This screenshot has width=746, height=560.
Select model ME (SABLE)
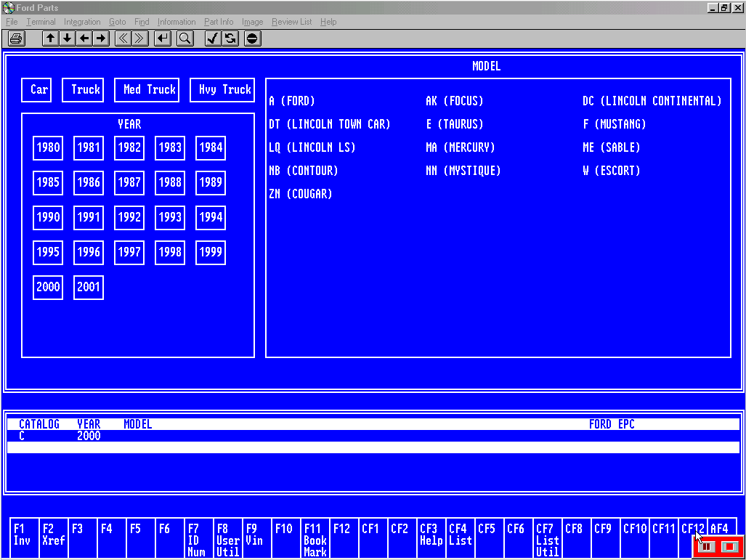pyautogui.click(x=612, y=147)
